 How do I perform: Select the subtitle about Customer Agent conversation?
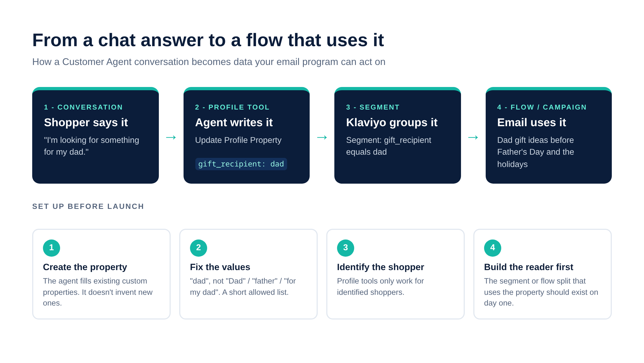tap(209, 62)
